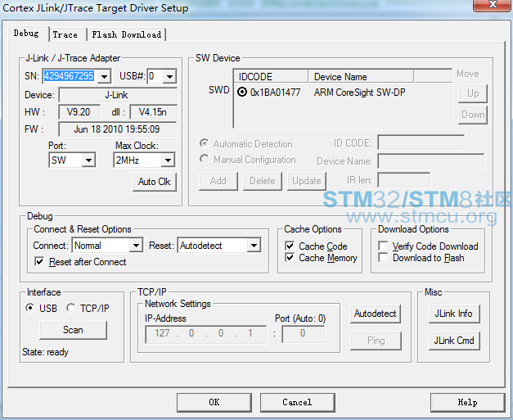Click the Auto Clk button

click(x=155, y=182)
